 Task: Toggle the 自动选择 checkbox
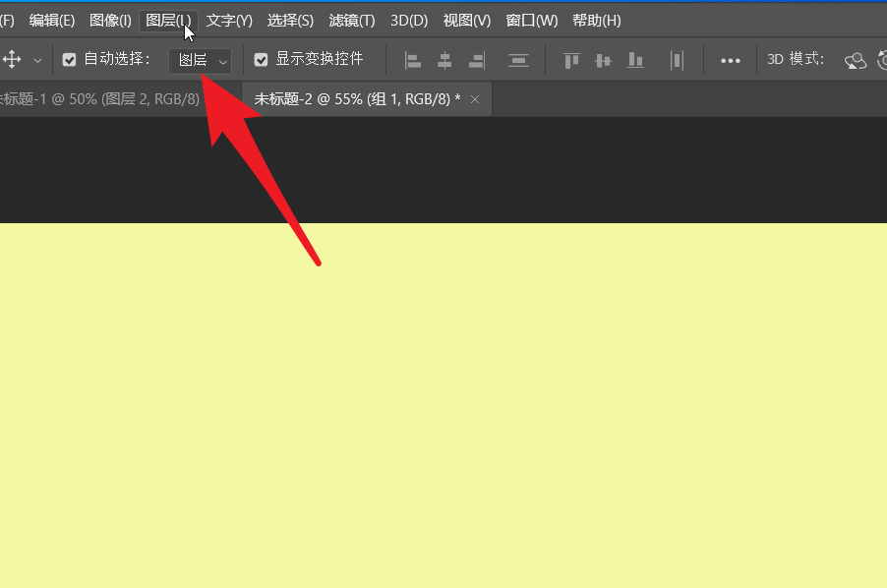click(x=69, y=60)
